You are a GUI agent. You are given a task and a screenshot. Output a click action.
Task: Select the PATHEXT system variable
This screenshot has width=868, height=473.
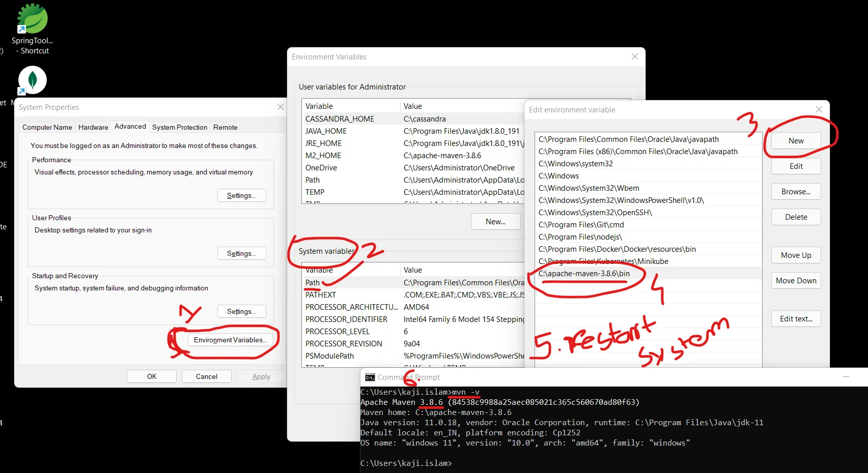tap(413, 295)
